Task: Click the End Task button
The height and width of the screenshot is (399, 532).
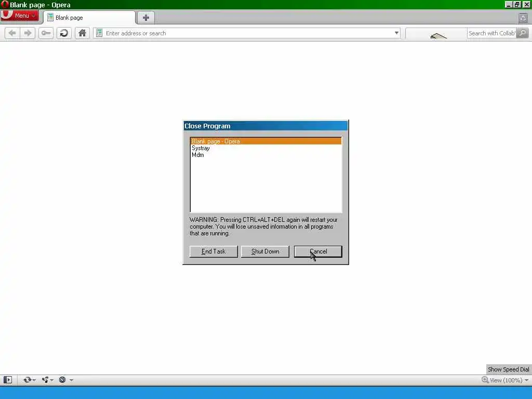Action: click(x=214, y=251)
